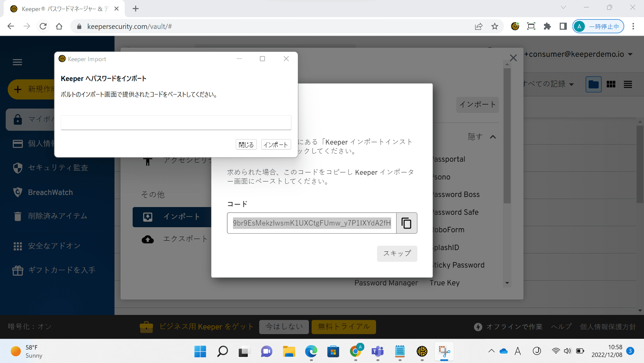Image resolution: width=644 pixels, height=363 pixels.
Task: Click 閉じる button in Keeper Import window
Action: click(x=246, y=145)
